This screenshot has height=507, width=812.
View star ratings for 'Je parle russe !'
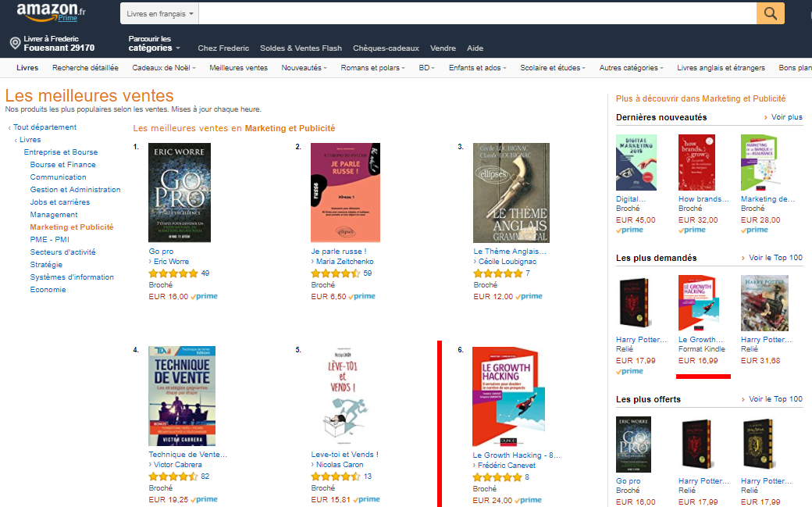[x=336, y=273]
